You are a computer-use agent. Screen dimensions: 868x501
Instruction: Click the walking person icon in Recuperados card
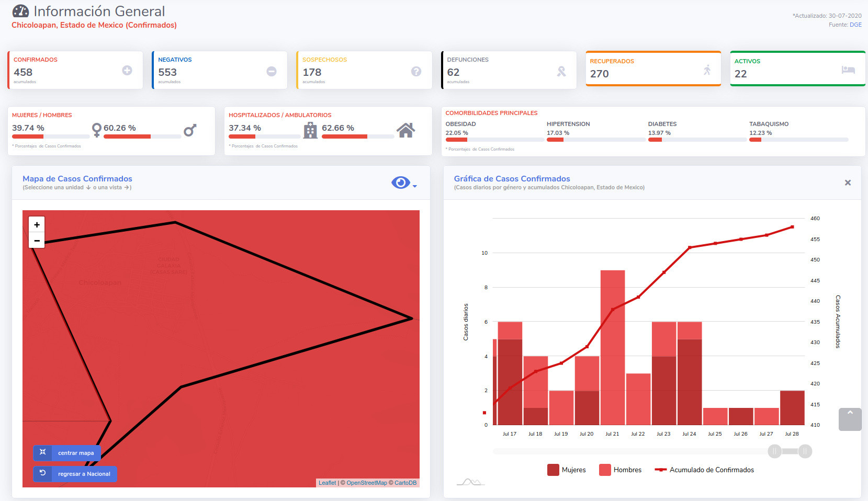point(707,70)
